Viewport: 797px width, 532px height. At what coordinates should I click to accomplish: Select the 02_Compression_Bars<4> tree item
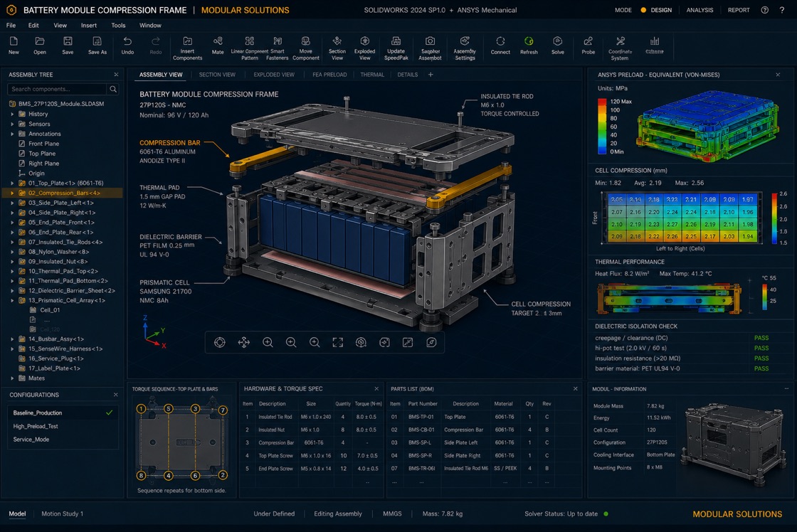(64, 193)
